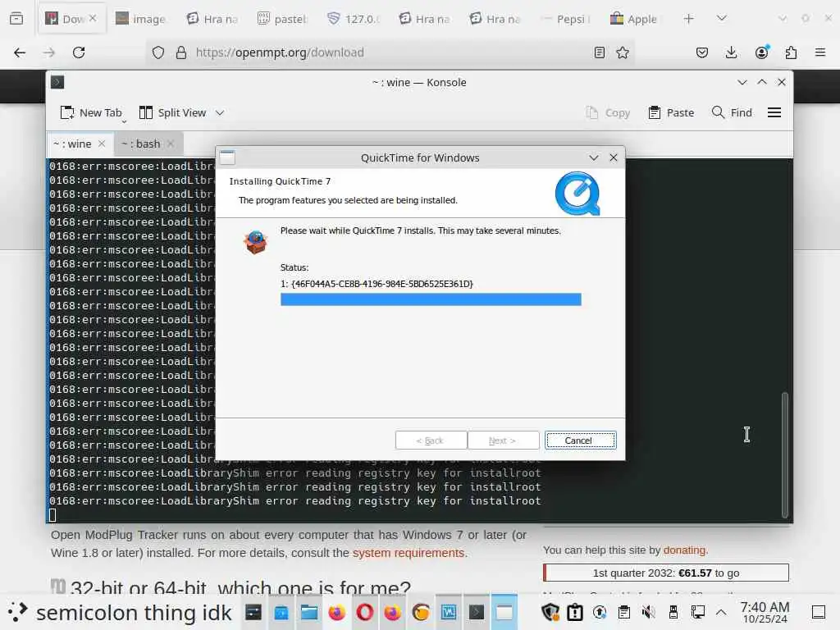Open the clipboard tray icon

pos(624,612)
